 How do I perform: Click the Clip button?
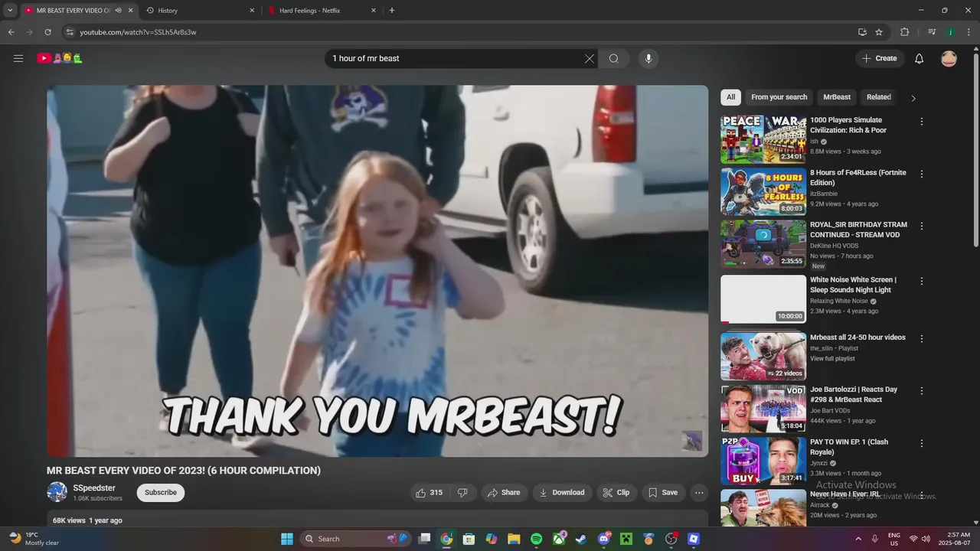click(616, 493)
